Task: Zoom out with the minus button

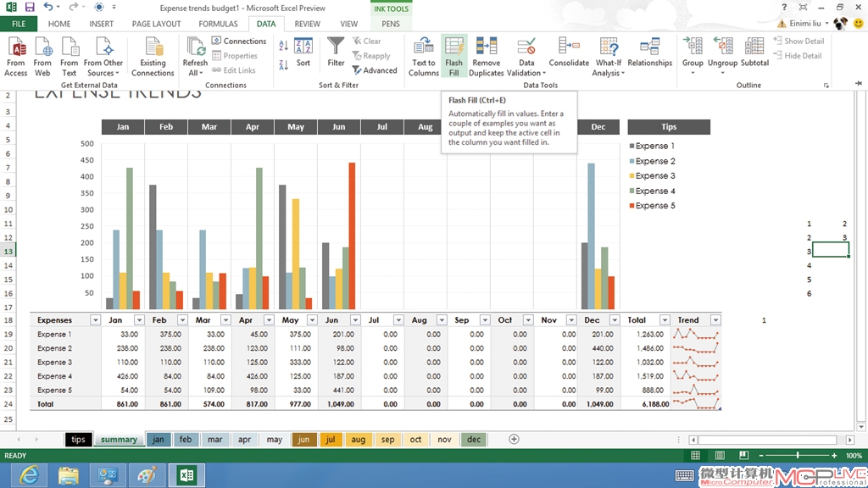Action: [761, 455]
